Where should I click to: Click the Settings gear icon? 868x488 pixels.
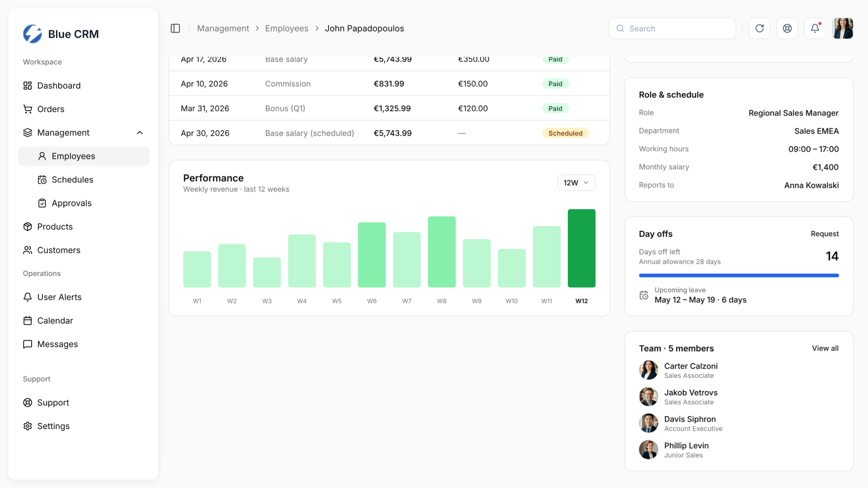click(28, 426)
